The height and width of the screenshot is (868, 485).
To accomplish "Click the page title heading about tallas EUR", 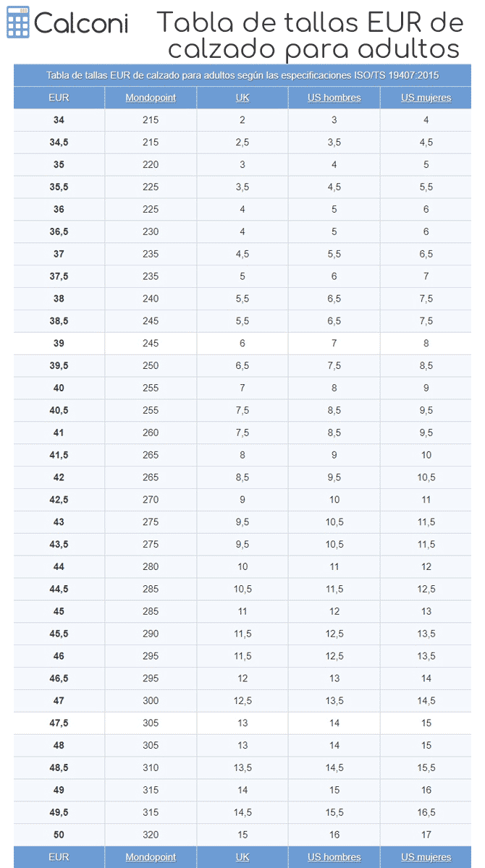I will click(x=310, y=36).
